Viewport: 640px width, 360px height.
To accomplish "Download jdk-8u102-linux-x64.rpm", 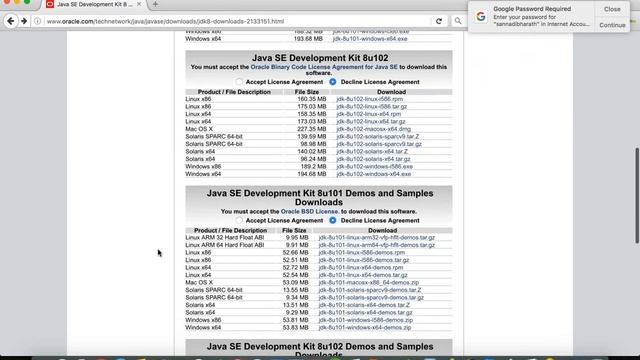I will click(369, 114).
